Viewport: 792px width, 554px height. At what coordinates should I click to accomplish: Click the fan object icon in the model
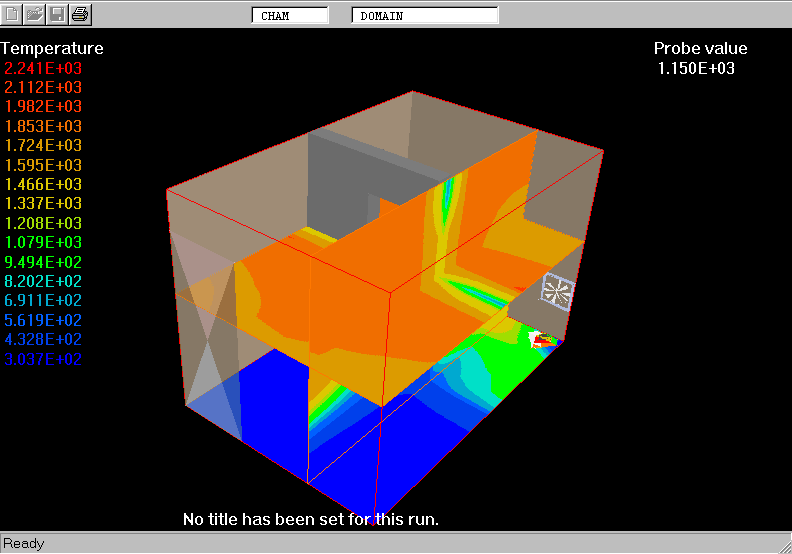[x=558, y=292]
